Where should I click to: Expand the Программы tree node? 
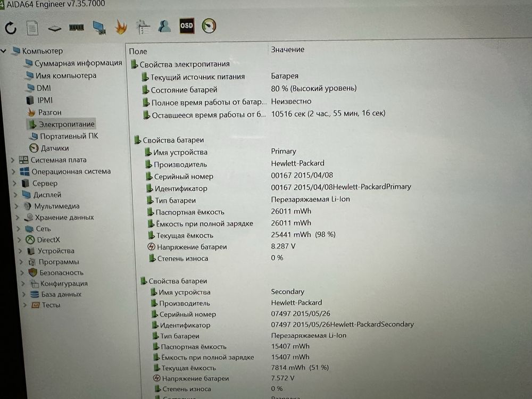[21, 262]
